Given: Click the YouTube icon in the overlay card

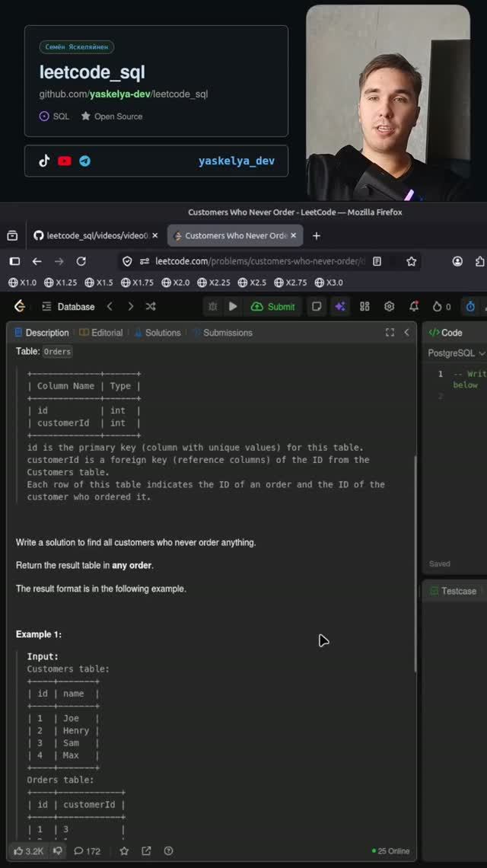Looking at the screenshot, I should (x=65, y=161).
